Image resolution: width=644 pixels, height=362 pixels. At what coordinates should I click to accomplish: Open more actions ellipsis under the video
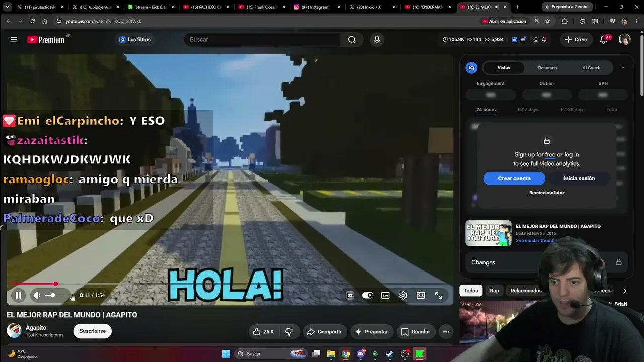pyautogui.click(x=446, y=332)
